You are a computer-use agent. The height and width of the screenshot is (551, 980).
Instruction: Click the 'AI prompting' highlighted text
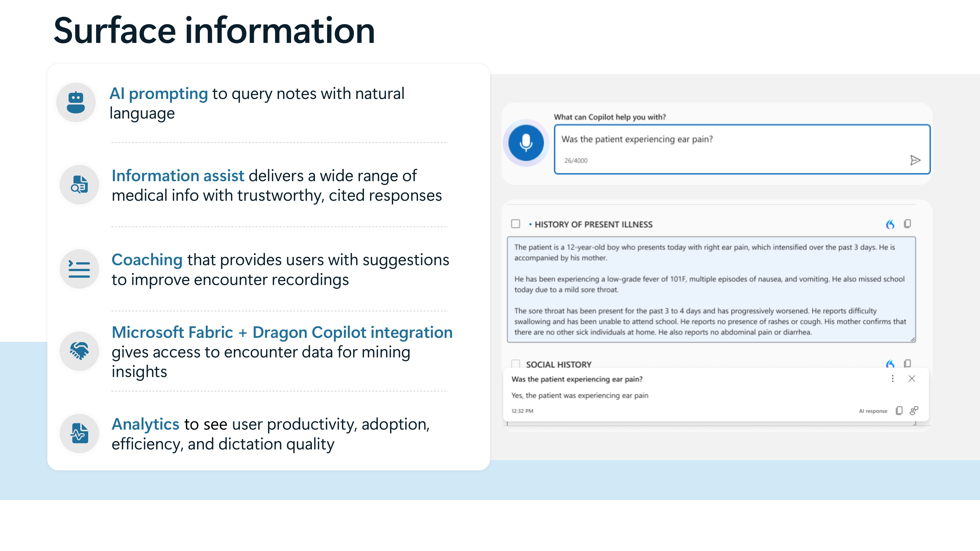pos(159,94)
